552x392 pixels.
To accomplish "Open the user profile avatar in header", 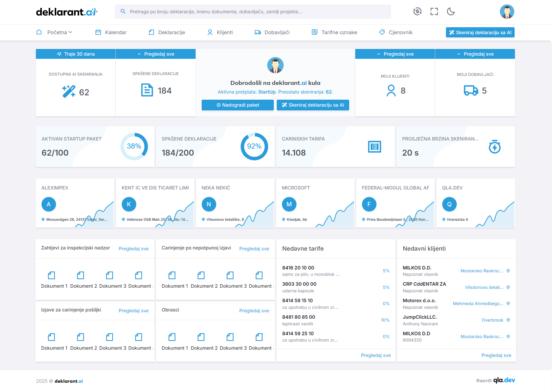I will [x=507, y=12].
